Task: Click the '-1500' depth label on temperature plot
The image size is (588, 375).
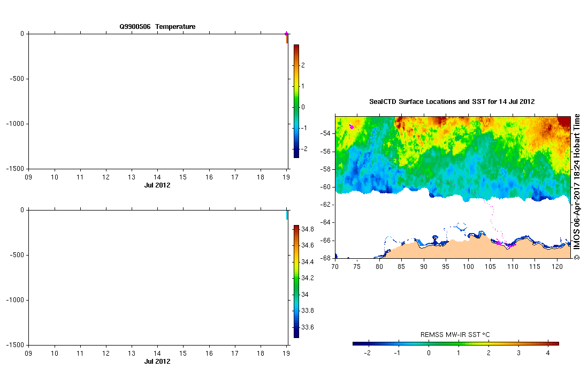Action: [x=15, y=169]
